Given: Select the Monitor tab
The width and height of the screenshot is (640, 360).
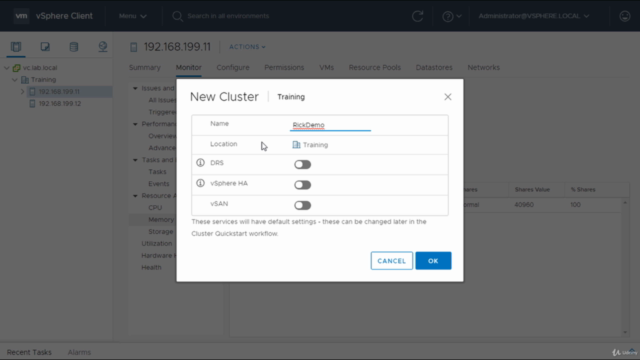Looking at the screenshot, I should tap(189, 68).
